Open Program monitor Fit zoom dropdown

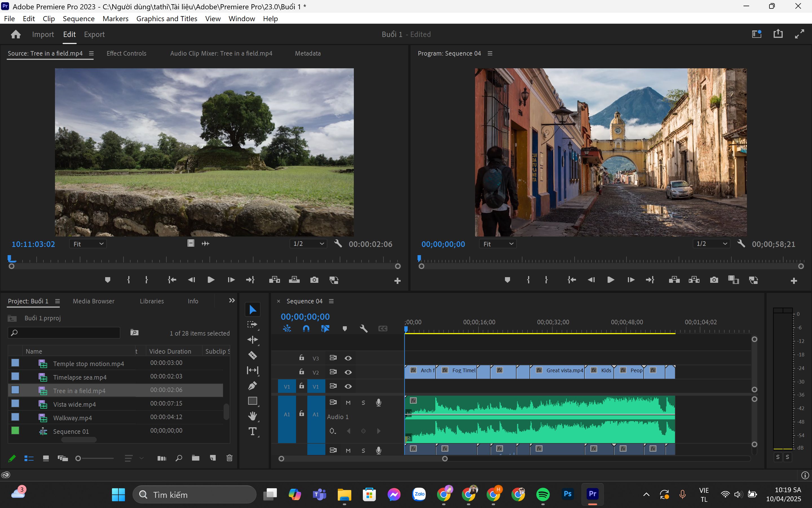click(x=498, y=244)
